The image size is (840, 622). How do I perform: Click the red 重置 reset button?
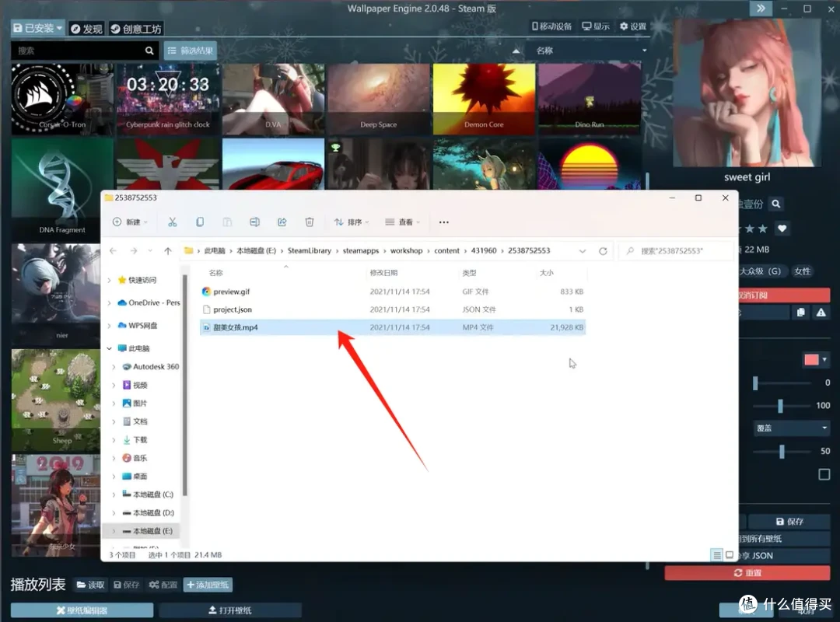point(747,573)
